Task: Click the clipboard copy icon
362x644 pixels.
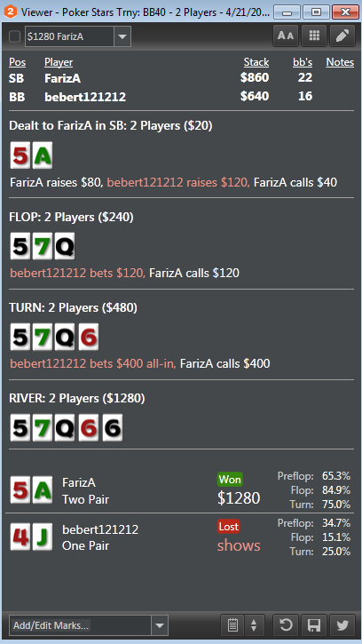Action: point(232,625)
